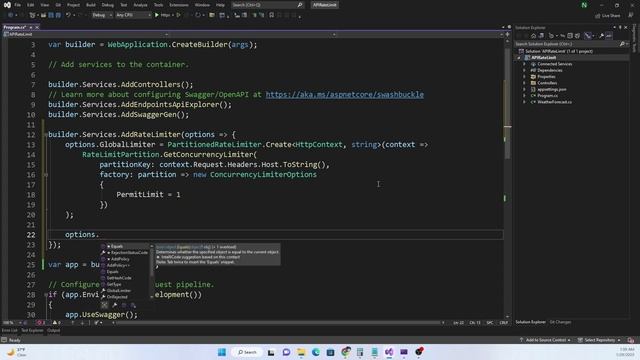Select the Solution 'APIRateLimit' root node

click(x=558, y=51)
